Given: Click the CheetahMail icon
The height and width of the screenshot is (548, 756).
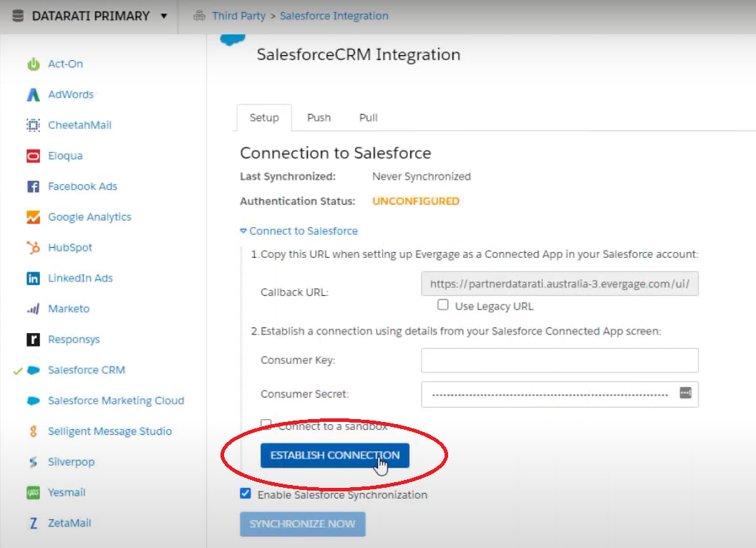Looking at the screenshot, I should (x=33, y=125).
